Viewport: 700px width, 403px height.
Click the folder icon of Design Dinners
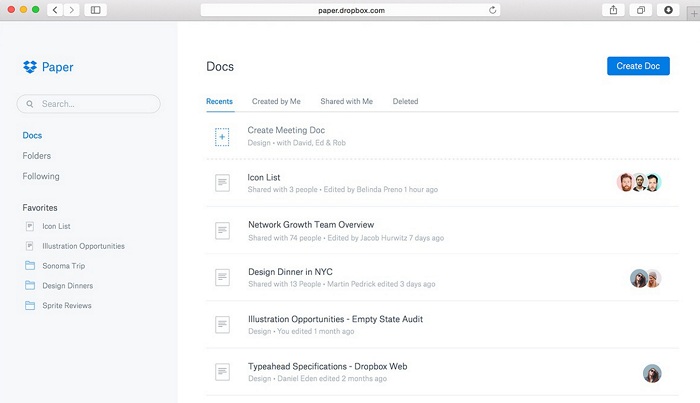click(x=30, y=285)
